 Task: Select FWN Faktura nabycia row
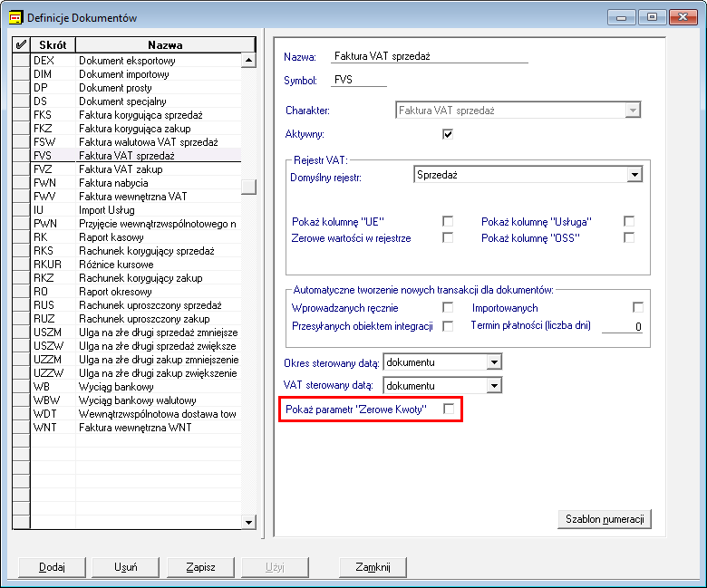tap(136, 182)
